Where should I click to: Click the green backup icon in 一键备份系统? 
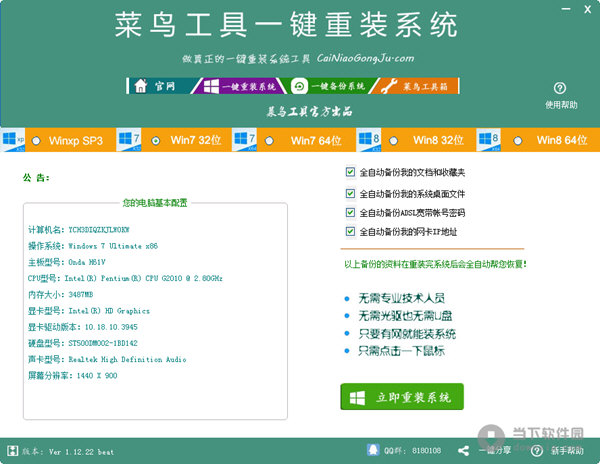point(299,86)
